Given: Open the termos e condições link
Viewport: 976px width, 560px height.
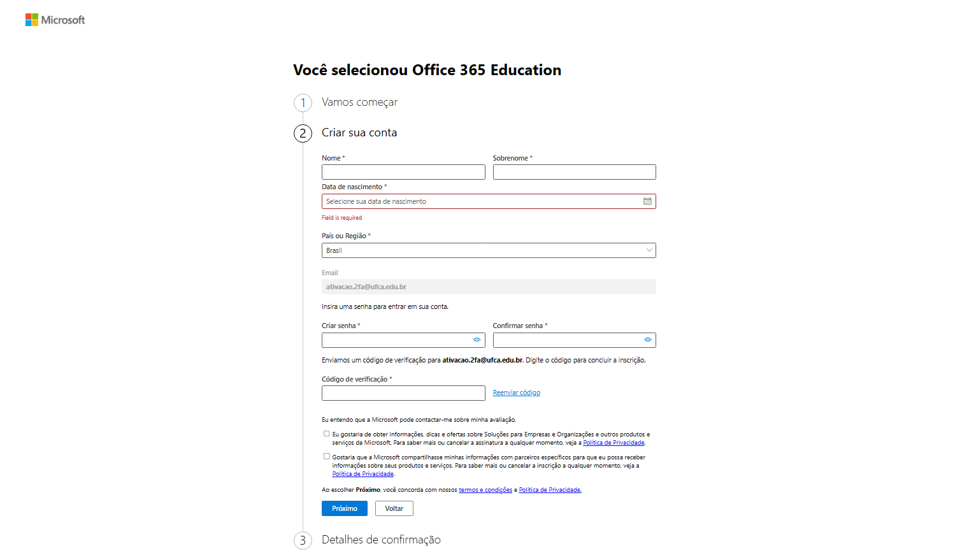Looking at the screenshot, I should (x=485, y=490).
